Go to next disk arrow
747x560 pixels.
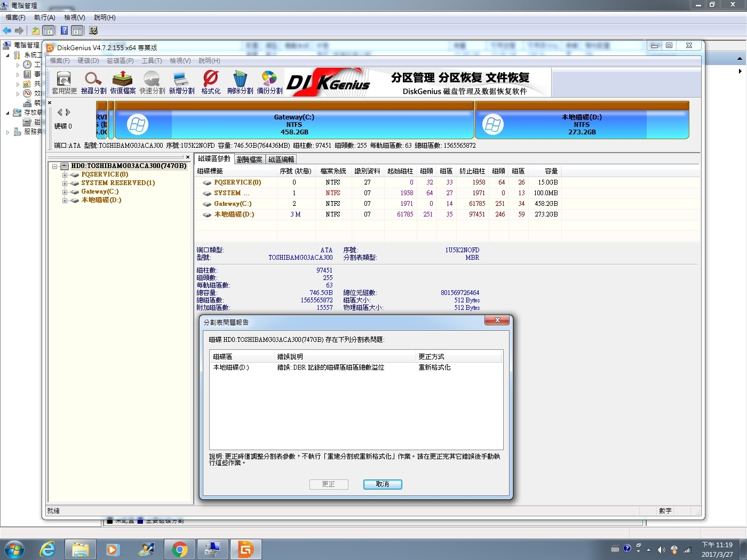(68, 112)
